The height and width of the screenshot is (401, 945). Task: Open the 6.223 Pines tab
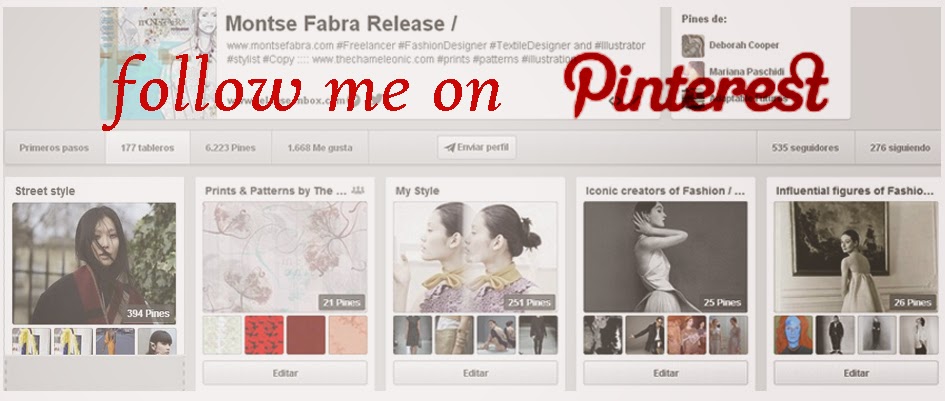coord(230,148)
